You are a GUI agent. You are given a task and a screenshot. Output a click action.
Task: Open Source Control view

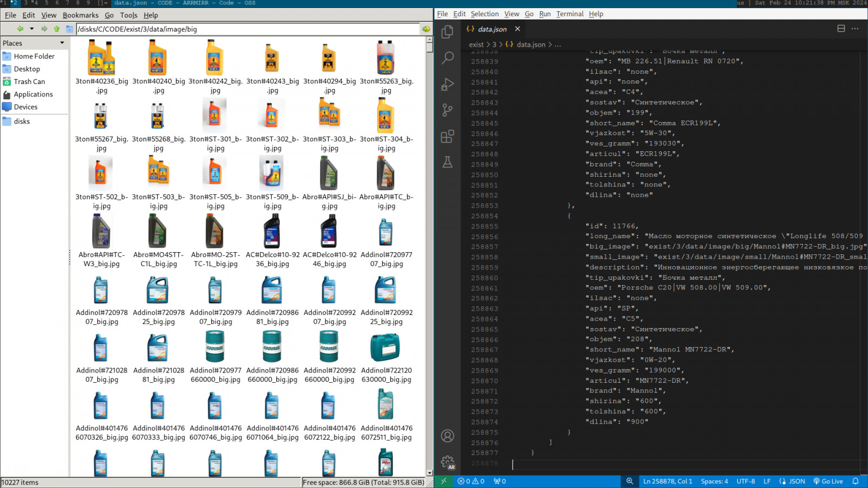(448, 110)
